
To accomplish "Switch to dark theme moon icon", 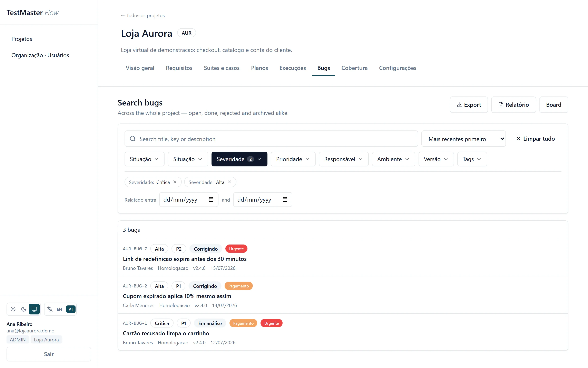I will pyautogui.click(x=23, y=309).
